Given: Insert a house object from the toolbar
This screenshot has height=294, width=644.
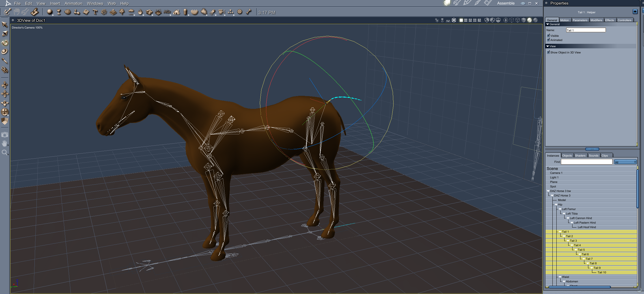Looking at the screenshot, I should coord(176,12).
